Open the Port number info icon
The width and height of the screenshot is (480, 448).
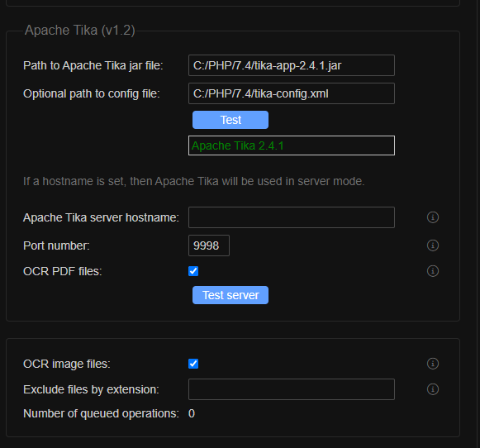[433, 245]
